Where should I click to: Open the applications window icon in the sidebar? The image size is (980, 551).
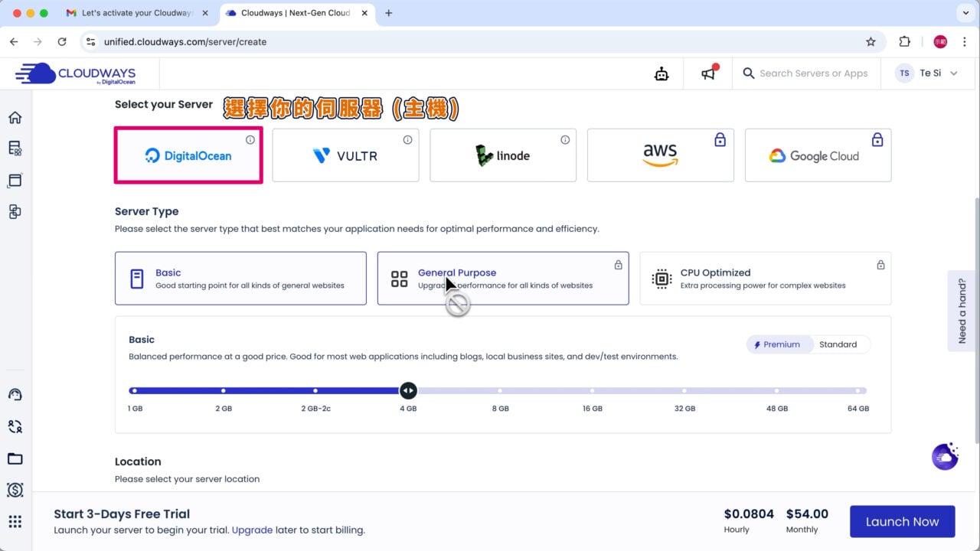pyautogui.click(x=15, y=181)
